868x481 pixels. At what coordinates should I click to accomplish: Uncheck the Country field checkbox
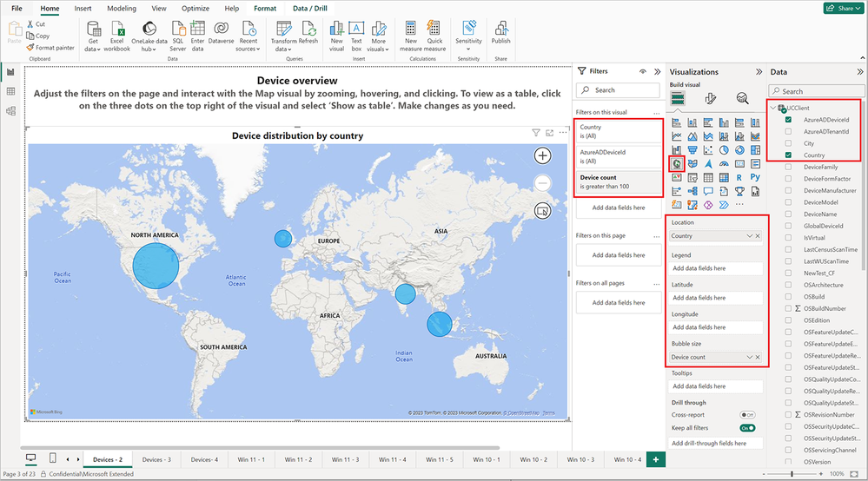click(x=788, y=155)
